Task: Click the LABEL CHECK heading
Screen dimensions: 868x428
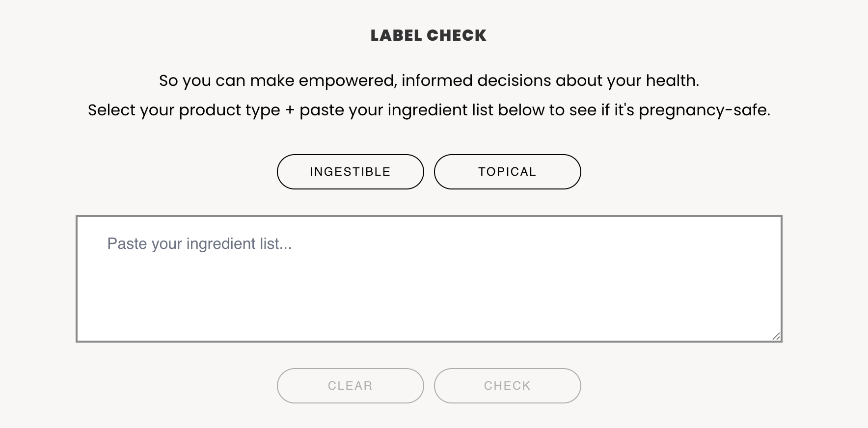Action: [429, 35]
